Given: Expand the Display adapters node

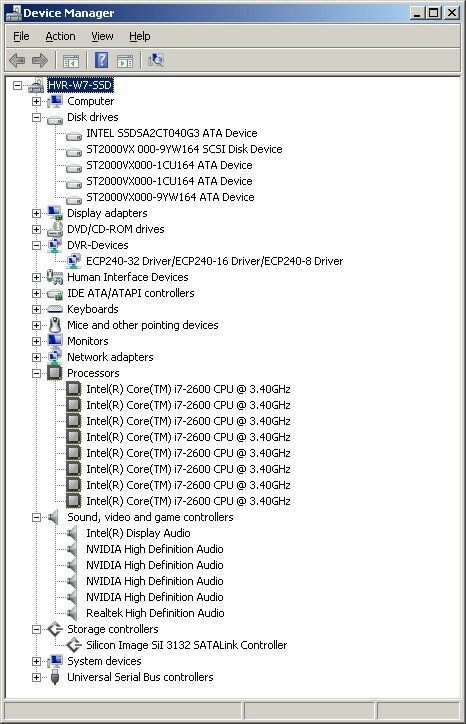Looking at the screenshot, I should pos(36,213).
